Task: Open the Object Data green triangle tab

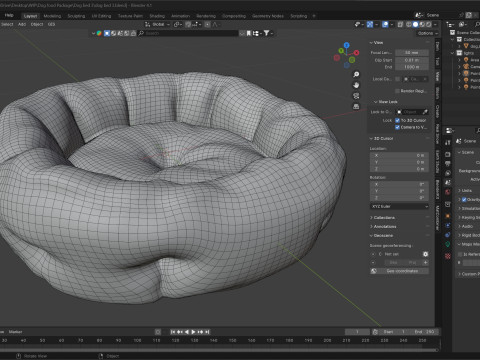Action: 448,244
